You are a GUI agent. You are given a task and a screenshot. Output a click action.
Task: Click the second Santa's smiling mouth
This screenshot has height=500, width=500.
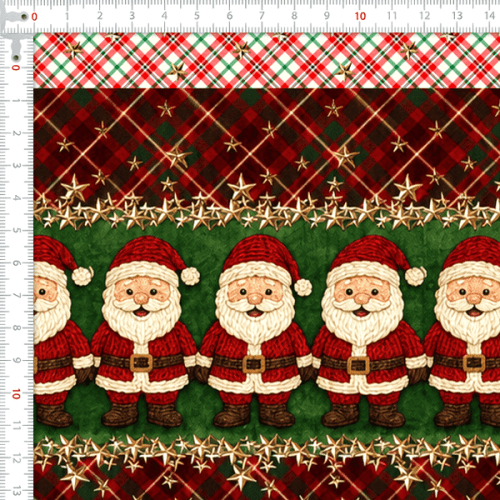pos(141,313)
